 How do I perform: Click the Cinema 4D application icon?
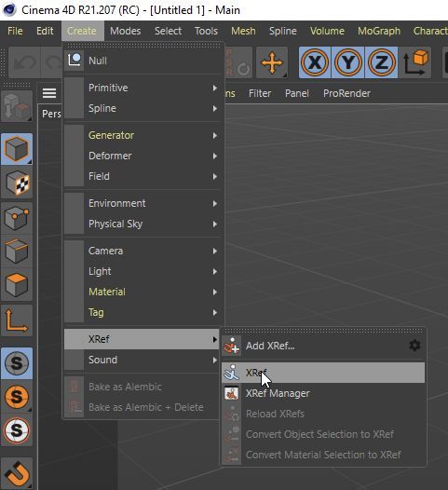point(9,10)
